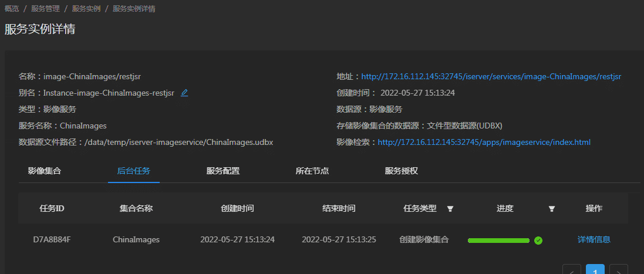Go to 服务实例 in breadcrumb

coord(86,9)
